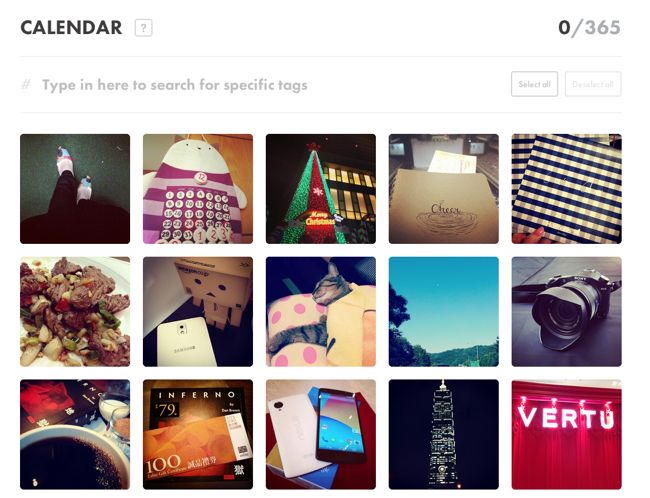Select the Danbo cardboard robot photo
Image resolution: width=650 pixels, height=498 pixels.
198,312
